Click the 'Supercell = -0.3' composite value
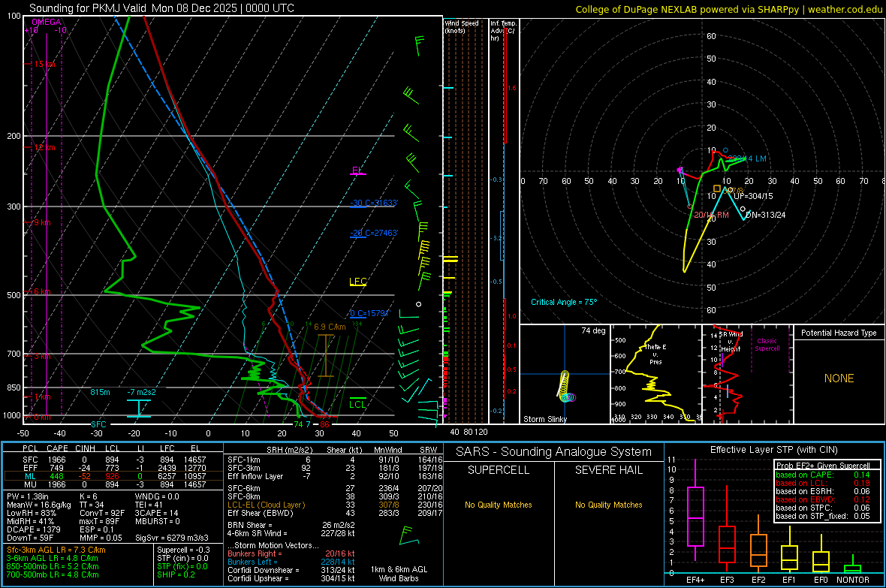This screenshot has height=588, width=886. 183,550
